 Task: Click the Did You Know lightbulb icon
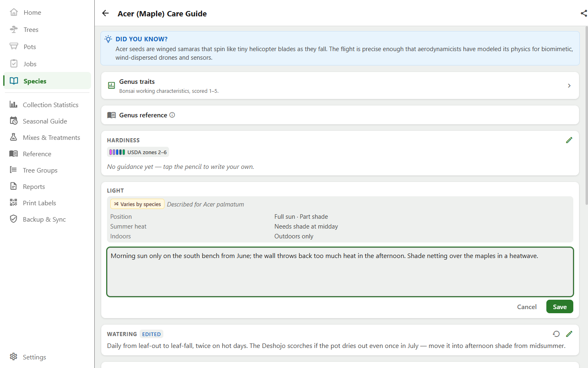(x=108, y=39)
